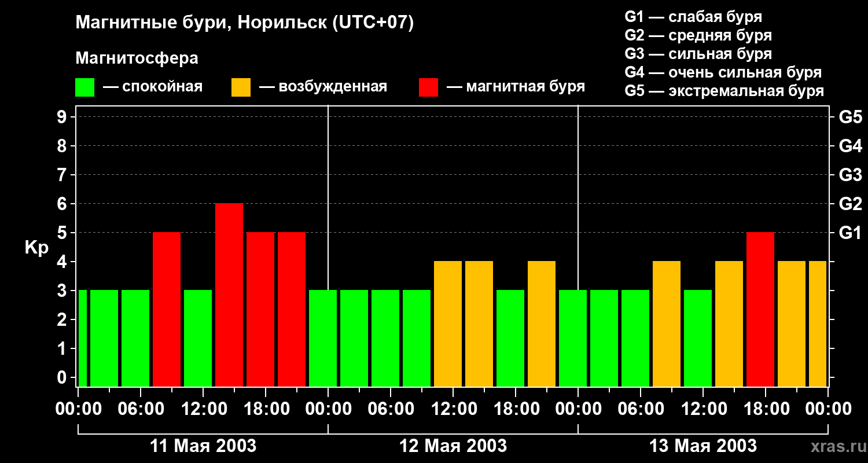Select the "G5 — экстремальная буря" legend line

(x=724, y=91)
